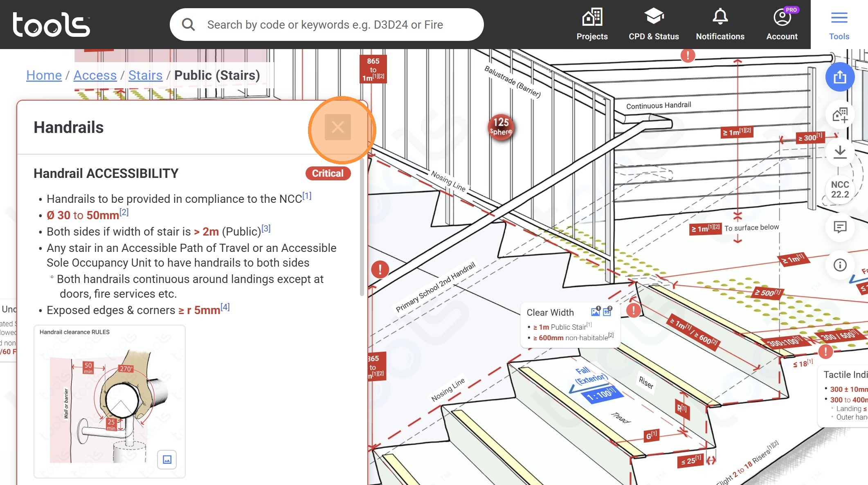
Task: Open the Notifications bell
Action: [x=720, y=25]
